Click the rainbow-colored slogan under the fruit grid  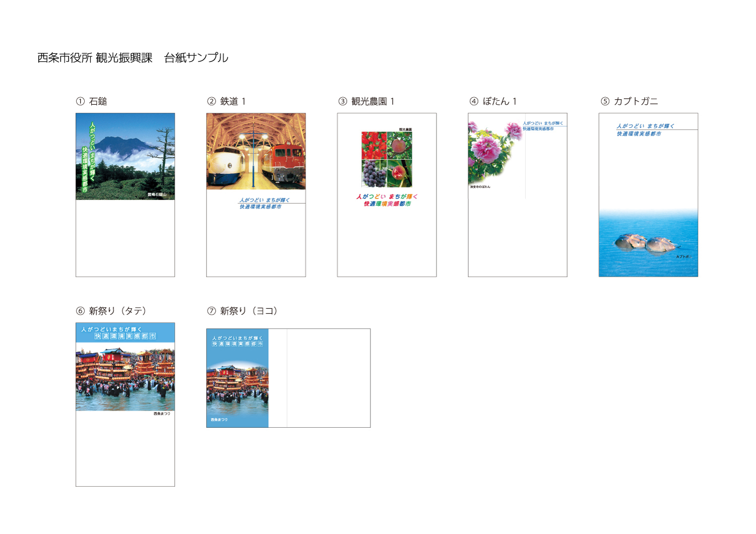point(387,200)
